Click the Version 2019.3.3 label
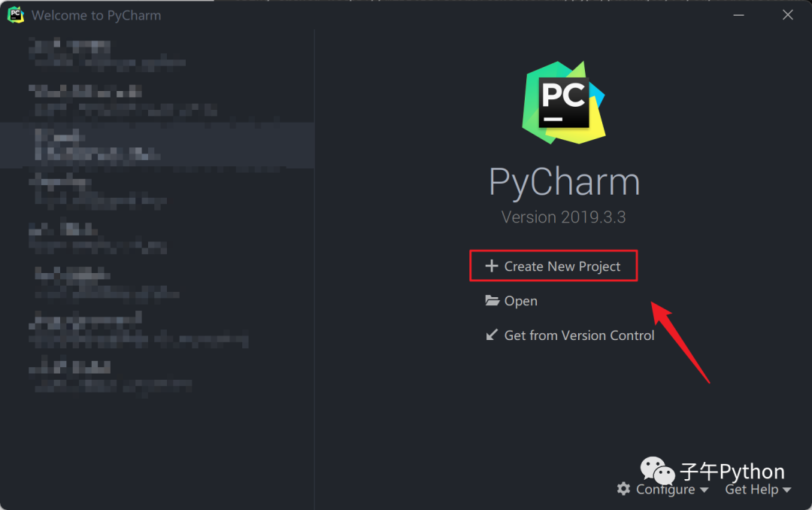The height and width of the screenshot is (510, 812). coord(563,217)
